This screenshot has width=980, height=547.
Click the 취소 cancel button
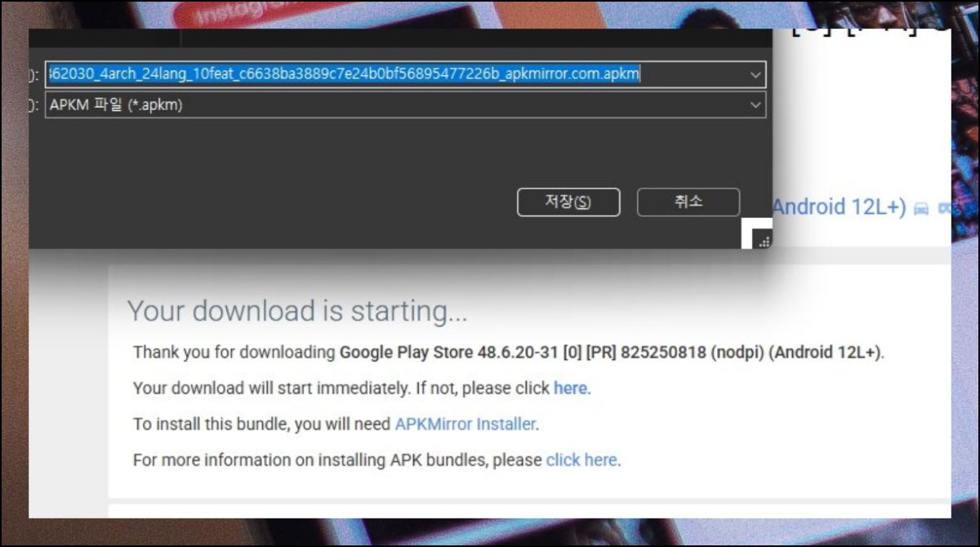point(688,202)
